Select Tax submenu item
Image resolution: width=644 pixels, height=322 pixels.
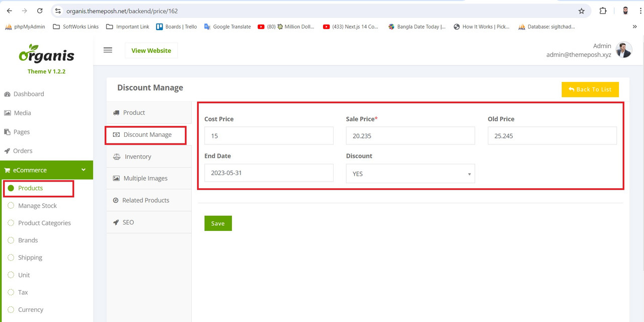[x=23, y=292]
